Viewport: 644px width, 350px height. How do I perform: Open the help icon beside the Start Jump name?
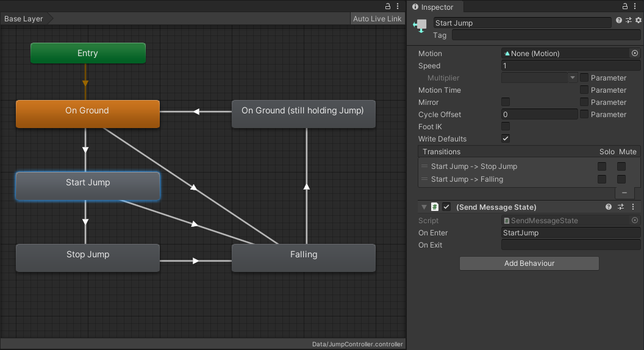click(619, 20)
